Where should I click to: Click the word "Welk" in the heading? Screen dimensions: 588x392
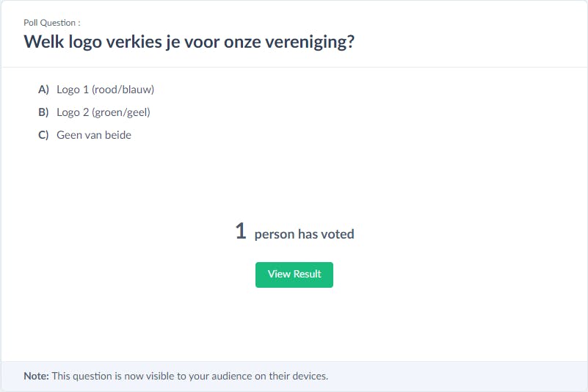[x=42, y=41]
